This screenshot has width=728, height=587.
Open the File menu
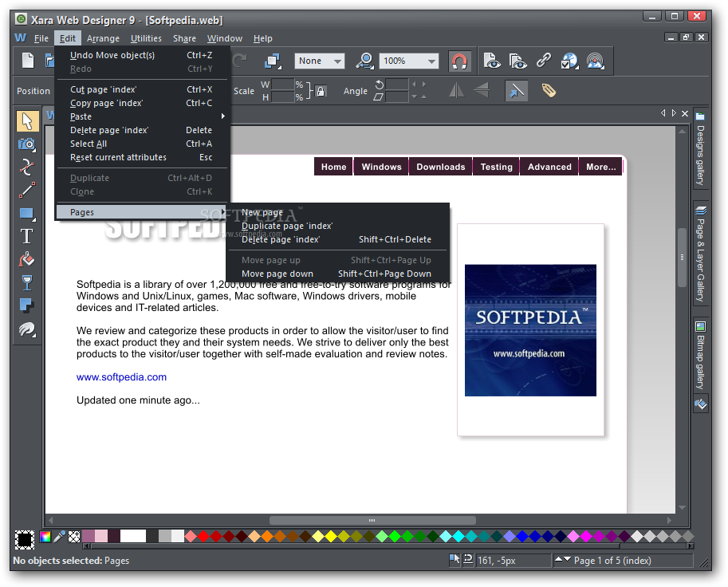click(x=41, y=38)
